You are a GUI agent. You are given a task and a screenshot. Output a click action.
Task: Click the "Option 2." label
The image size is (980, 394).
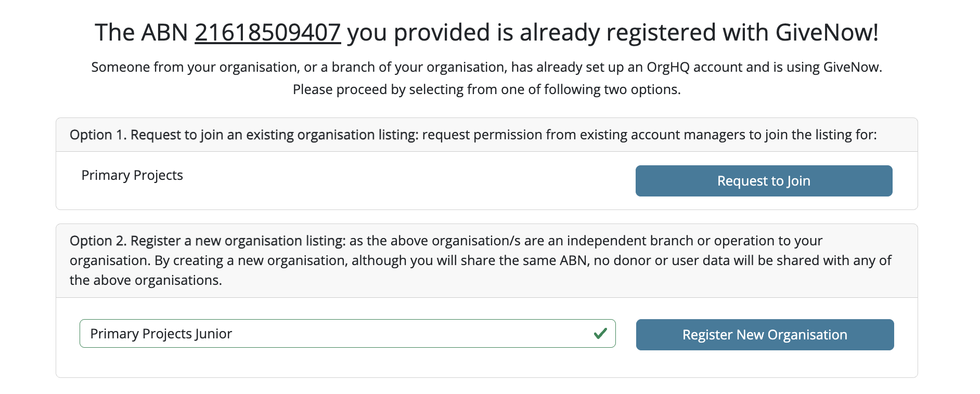98,241
